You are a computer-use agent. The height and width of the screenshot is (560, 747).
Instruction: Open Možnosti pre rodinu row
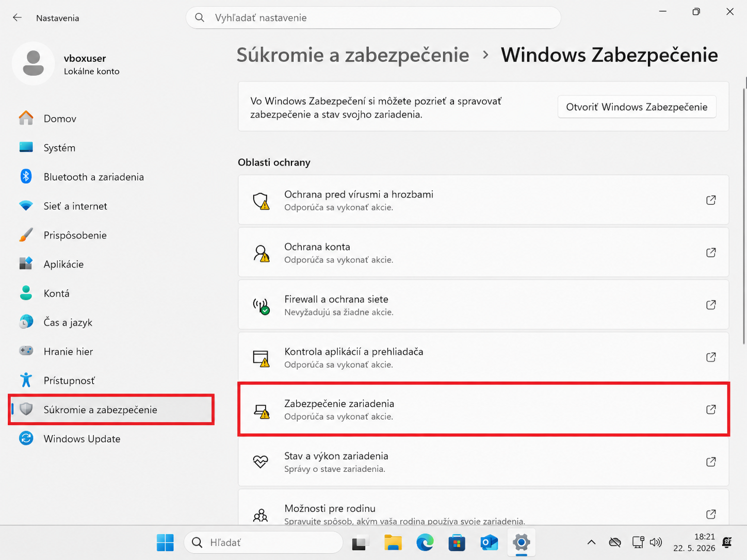point(483,508)
